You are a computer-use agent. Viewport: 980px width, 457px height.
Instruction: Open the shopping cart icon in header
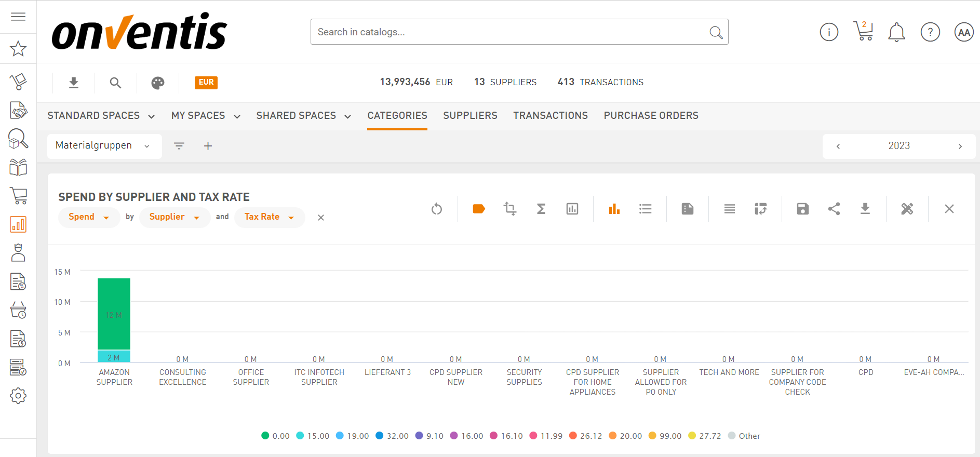(x=863, y=32)
